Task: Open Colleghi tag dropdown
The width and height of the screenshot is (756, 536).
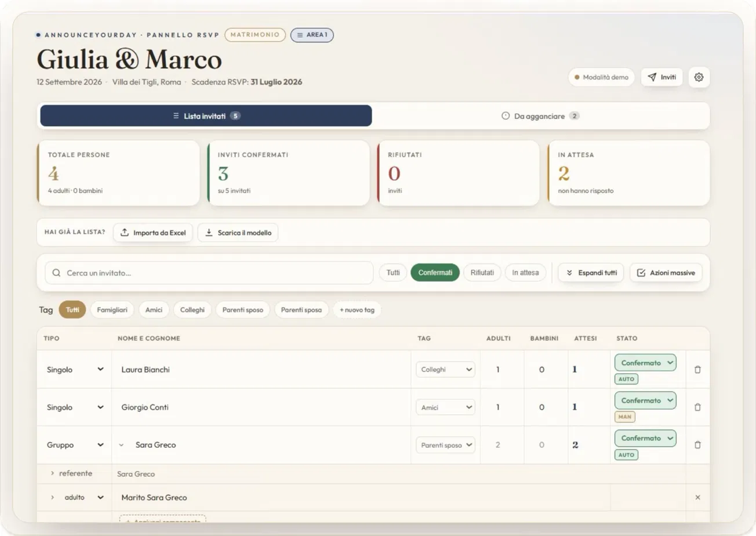Action: [x=445, y=370]
